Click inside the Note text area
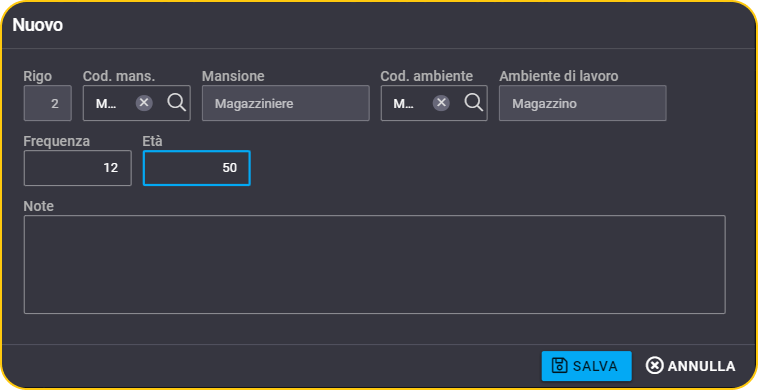 [x=375, y=264]
